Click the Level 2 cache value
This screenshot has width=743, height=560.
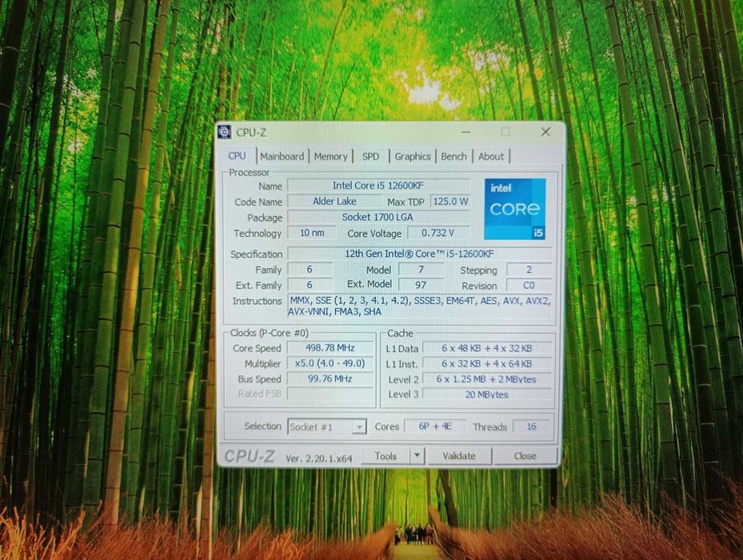[x=487, y=379]
